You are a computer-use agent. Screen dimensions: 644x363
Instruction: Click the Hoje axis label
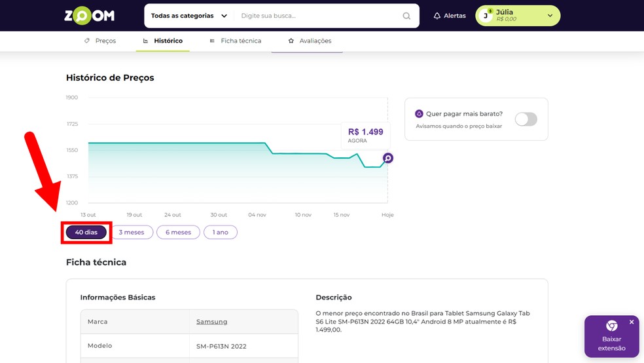tap(387, 215)
